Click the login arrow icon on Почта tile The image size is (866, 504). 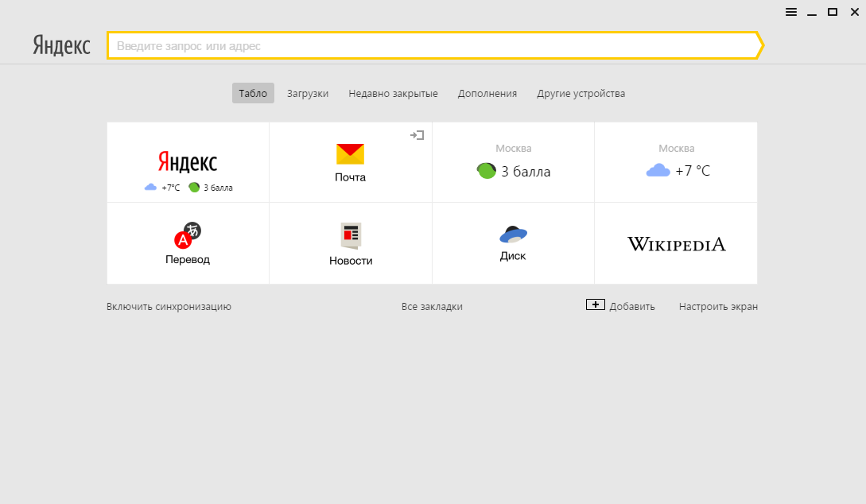pos(417,135)
